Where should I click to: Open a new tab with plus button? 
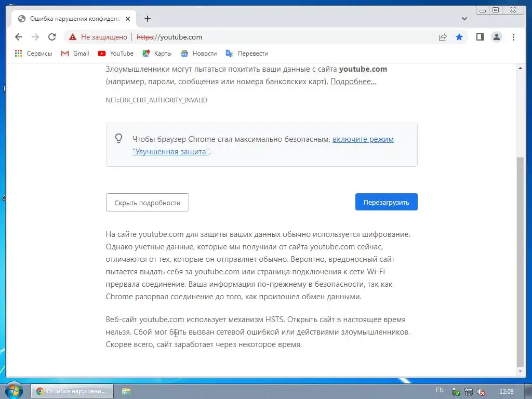(x=147, y=19)
